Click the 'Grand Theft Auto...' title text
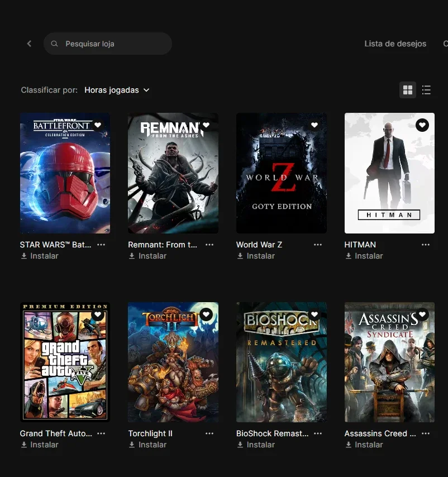The width and height of the screenshot is (448, 477). click(x=56, y=433)
